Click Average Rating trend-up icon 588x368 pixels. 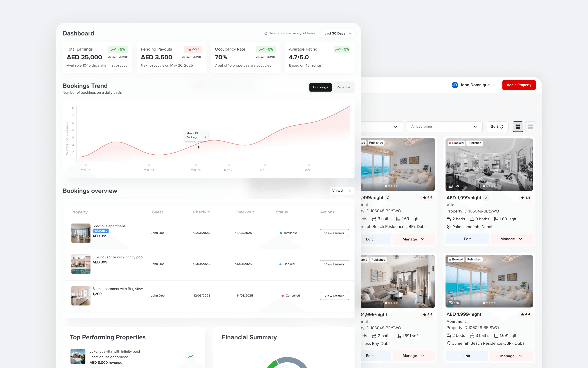(x=338, y=49)
